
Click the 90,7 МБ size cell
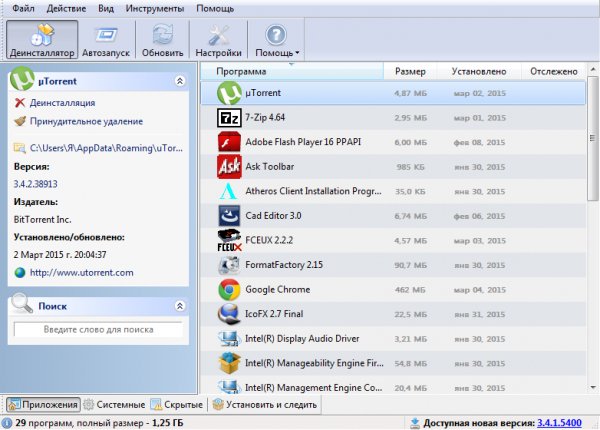point(410,265)
